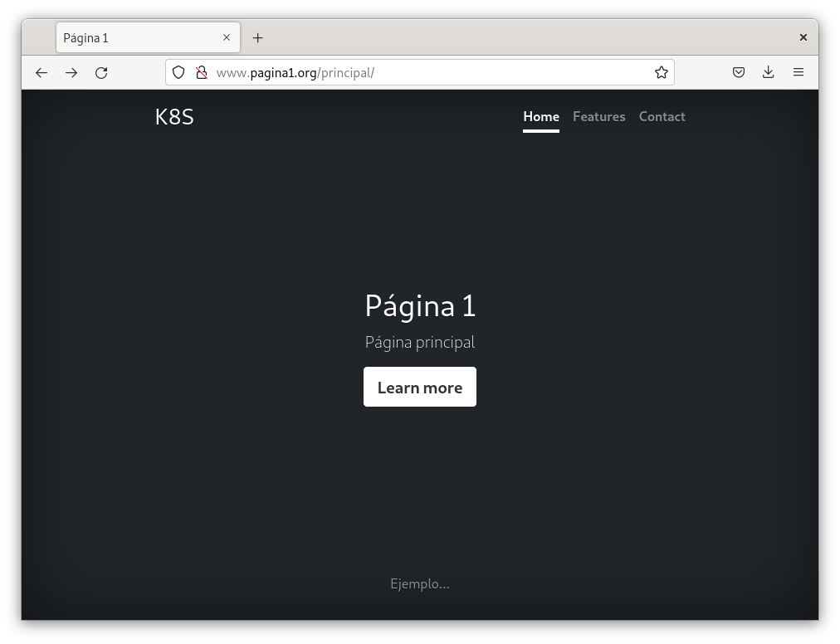The height and width of the screenshot is (644, 840).
Task: Go back to the previous page
Action: pos(42,73)
